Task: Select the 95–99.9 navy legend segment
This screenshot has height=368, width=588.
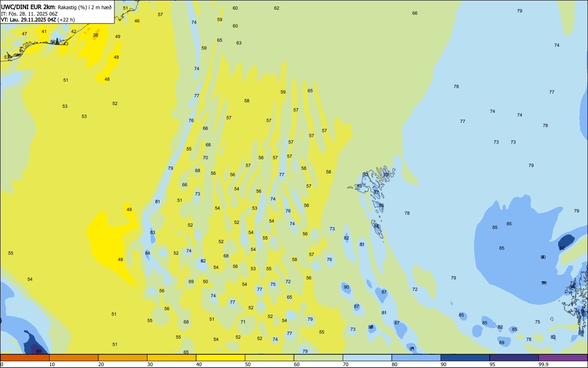Action: [x=514, y=357]
